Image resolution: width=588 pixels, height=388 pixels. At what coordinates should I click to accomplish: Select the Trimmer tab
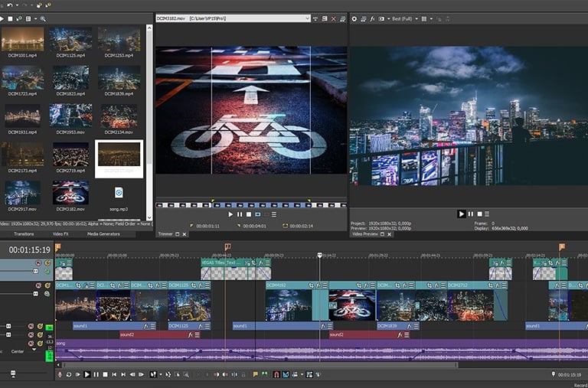[x=165, y=234]
